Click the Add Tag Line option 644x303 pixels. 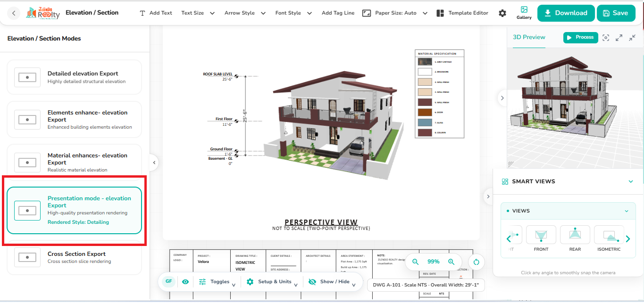[338, 13]
